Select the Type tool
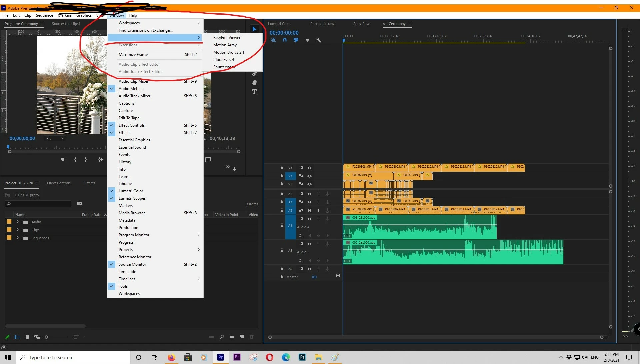This screenshot has height=364, width=640. tap(254, 92)
